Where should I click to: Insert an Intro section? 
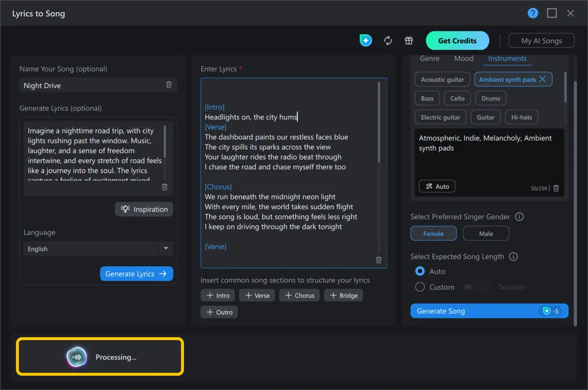[218, 295]
